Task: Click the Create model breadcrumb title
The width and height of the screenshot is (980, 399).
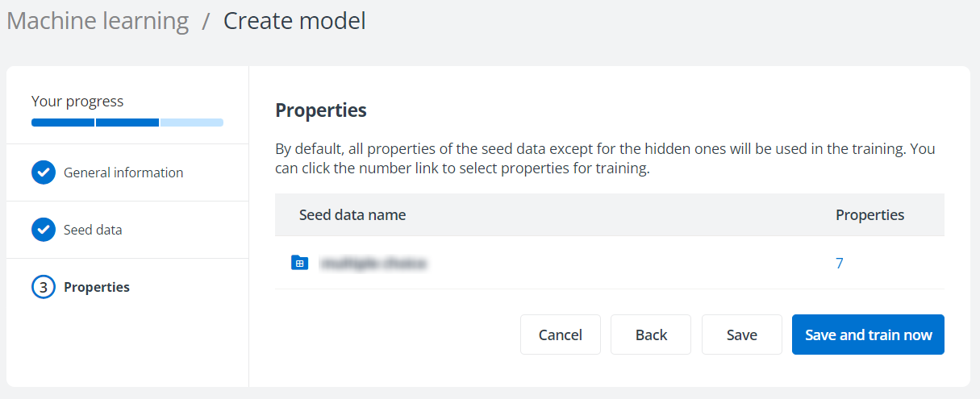Action: [x=294, y=21]
